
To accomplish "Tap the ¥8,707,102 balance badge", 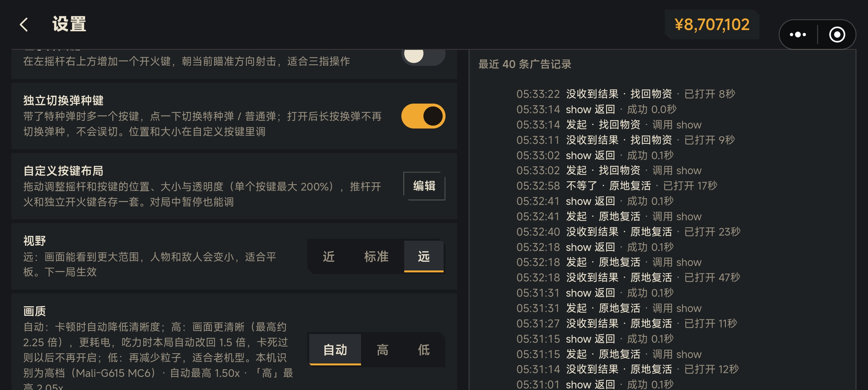I will 712,25.
